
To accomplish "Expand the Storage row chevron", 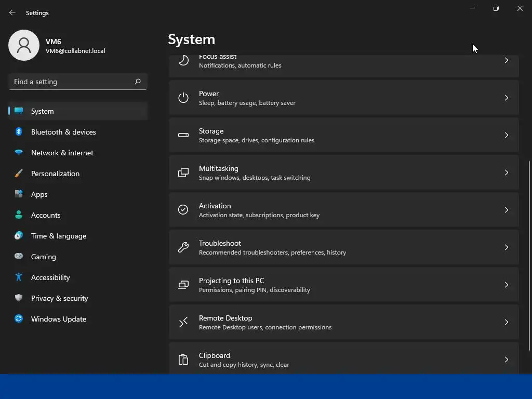I will click(x=507, y=135).
